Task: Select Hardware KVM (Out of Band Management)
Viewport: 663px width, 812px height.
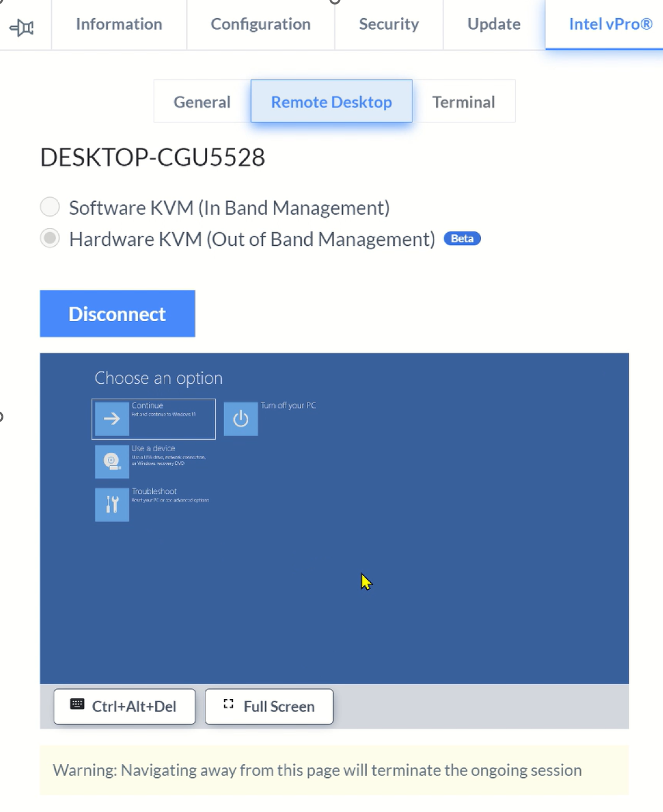Action: [x=50, y=238]
